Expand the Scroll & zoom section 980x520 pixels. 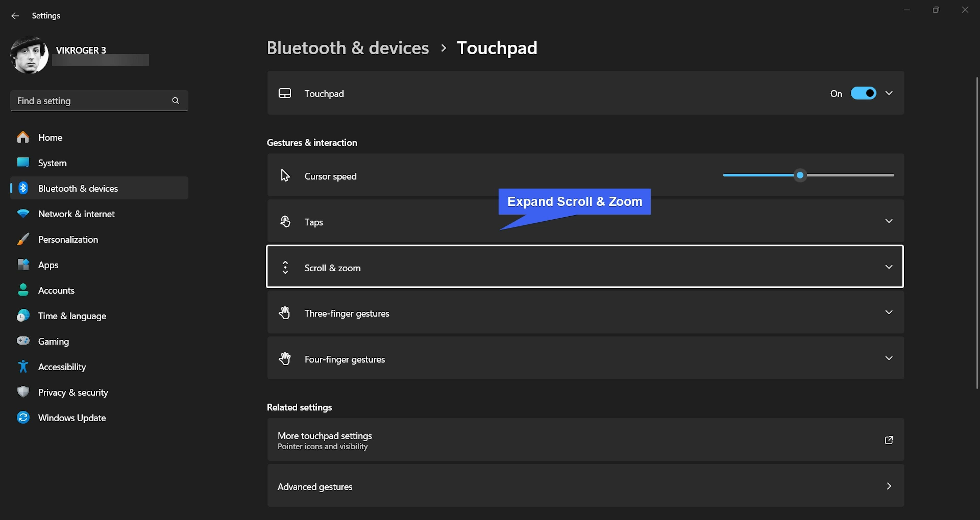point(889,267)
